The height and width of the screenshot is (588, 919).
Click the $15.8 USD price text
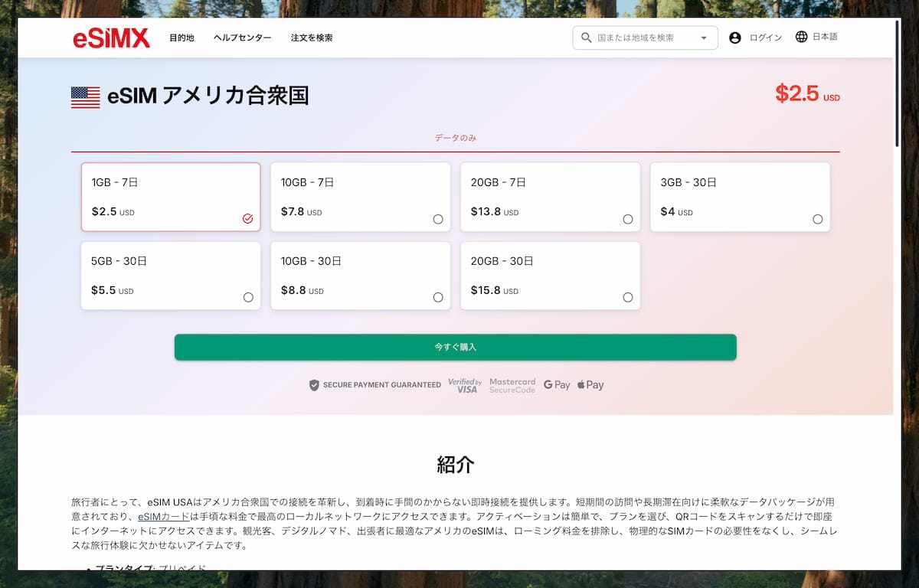tap(495, 291)
